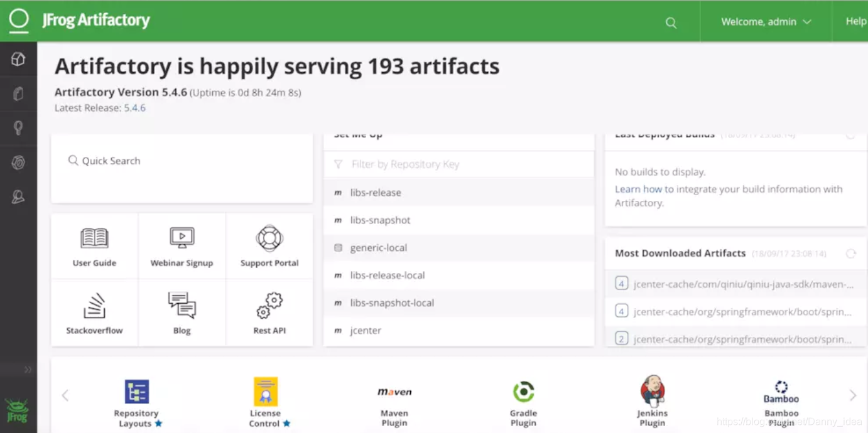This screenshot has width=868, height=433.
Task: Open License Control add-on
Action: (x=266, y=403)
